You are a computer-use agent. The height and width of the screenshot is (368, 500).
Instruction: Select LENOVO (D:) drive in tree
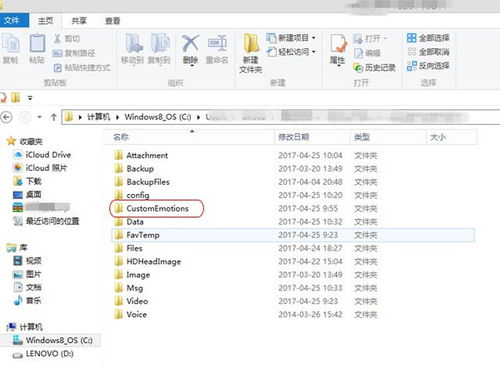[x=43, y=354]
